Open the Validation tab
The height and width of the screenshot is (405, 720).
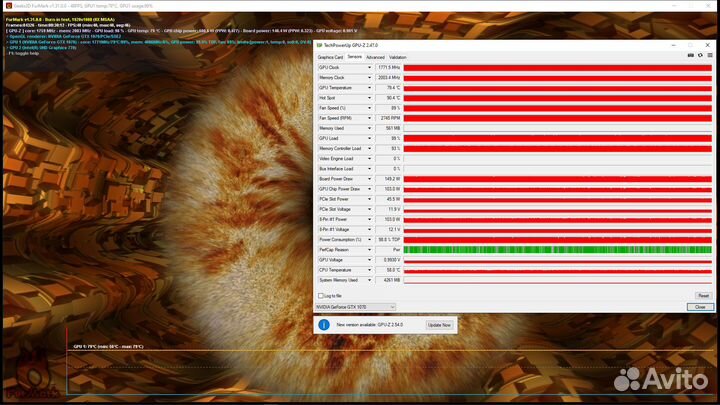coord(398,57)
